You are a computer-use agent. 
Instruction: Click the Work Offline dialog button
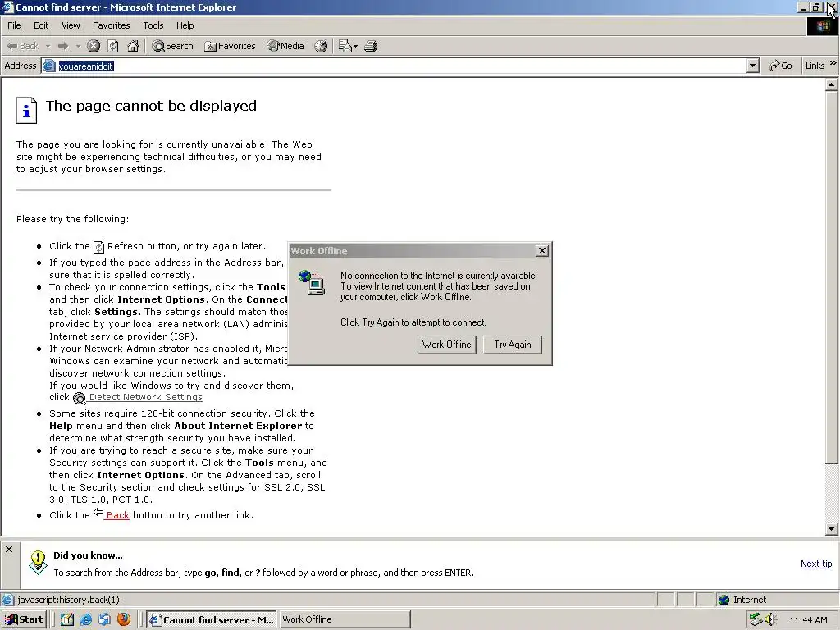click(446, 345)
